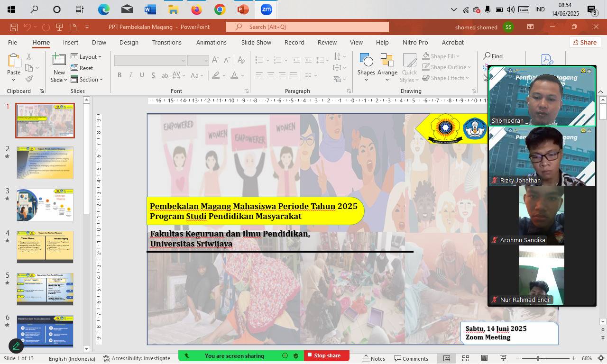The image size is (607, 364).
Task: Increase font size icon
Action: (216, 60)
